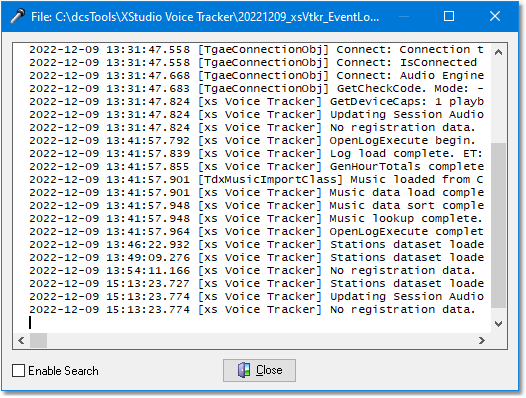This screenshot has height=398, width=526.
Task: Click the GetDeviceCaps log entry
Action: [x=256, y=101]
